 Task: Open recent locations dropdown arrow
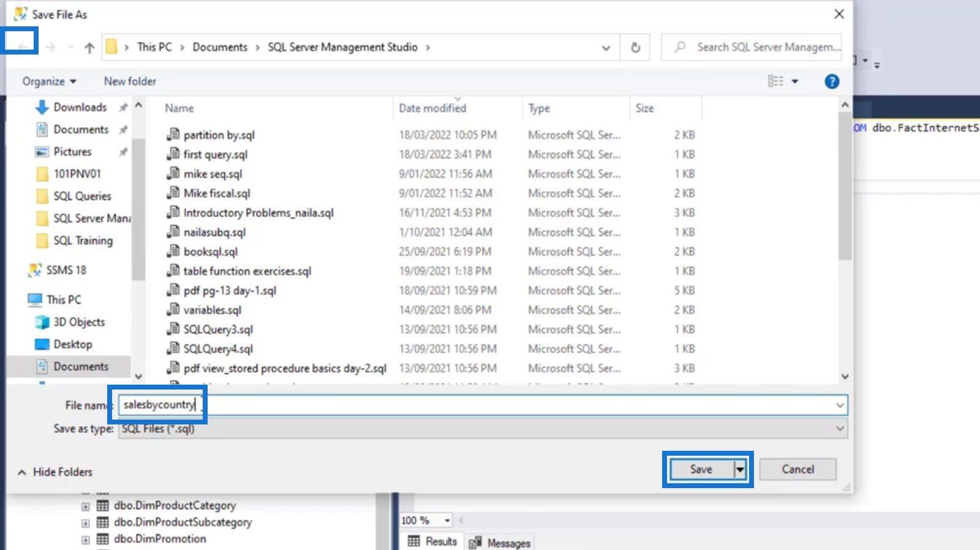click(x=71, y=47)
